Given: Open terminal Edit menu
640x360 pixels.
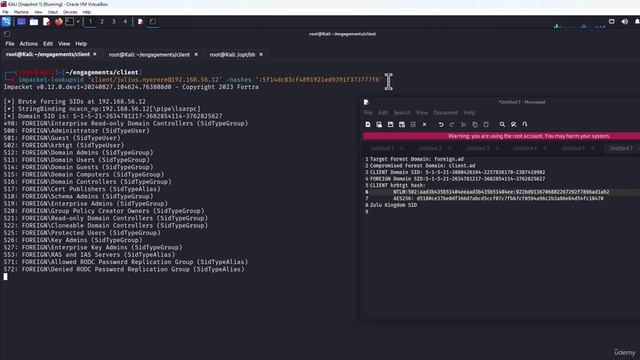Looking at the screenshot, I should 48,44.
